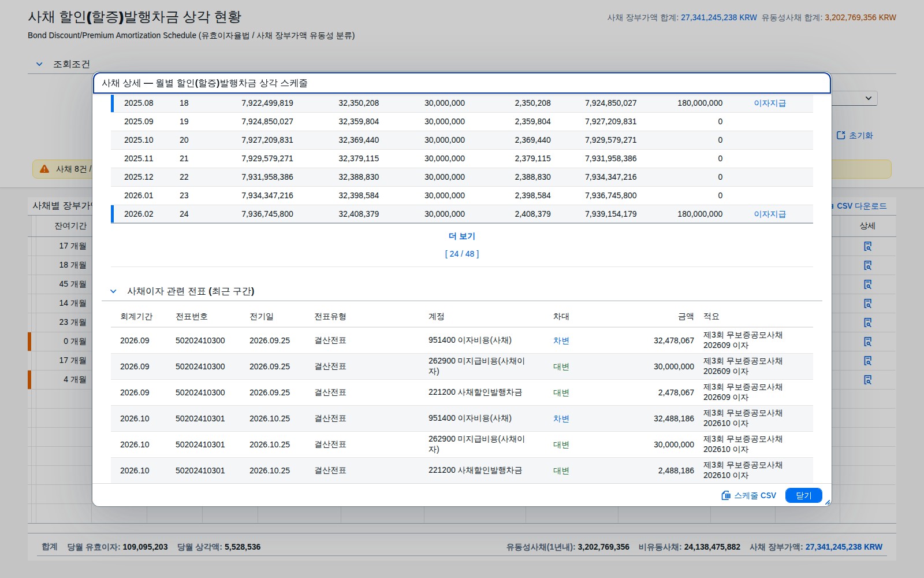Click 전기일 column header

coord(262,316)
